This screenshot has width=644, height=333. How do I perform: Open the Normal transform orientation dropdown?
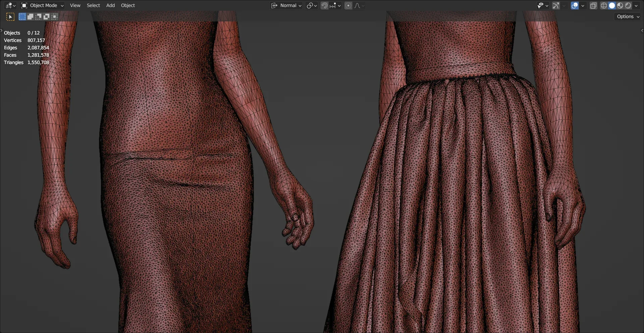pyautogui.click(x=286, y=5)
